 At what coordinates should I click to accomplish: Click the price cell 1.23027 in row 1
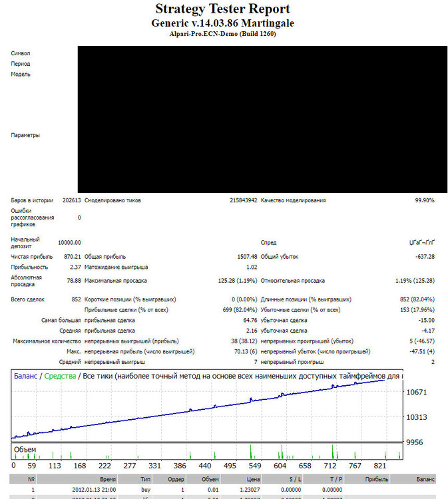tap(250, 490)
